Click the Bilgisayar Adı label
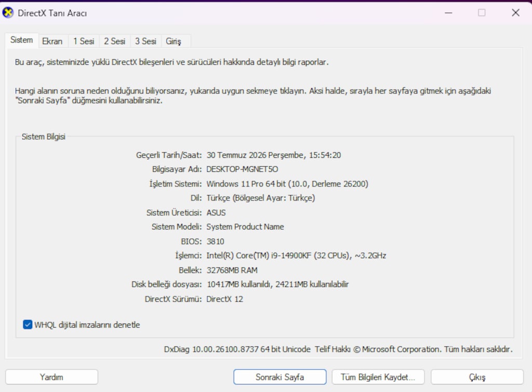Screen dimensions: 532x392 (x=177, y=169)
